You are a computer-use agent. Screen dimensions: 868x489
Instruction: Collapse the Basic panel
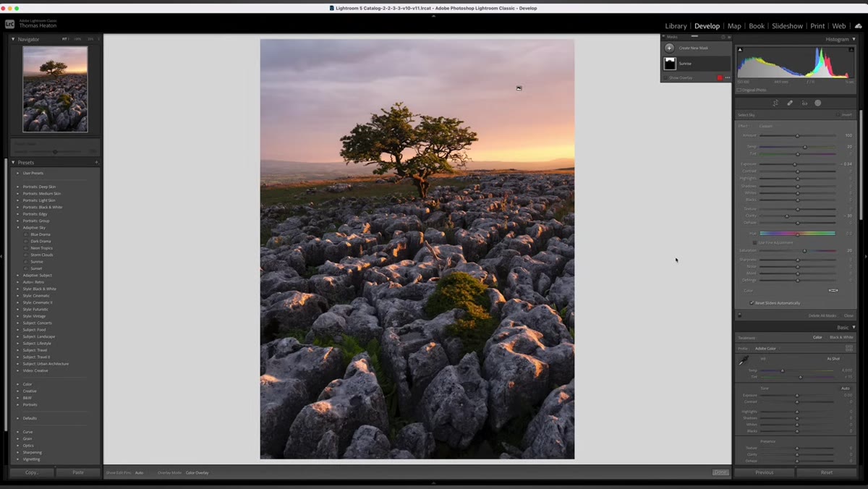click(854, 327)
